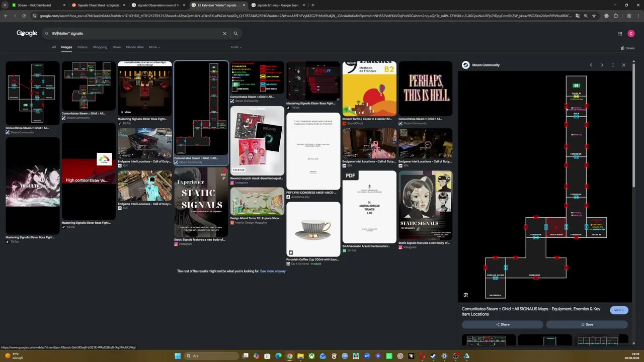This screenshot has height=362, width=644.
Task: Click the Google search text field
Action: (136, 34)
